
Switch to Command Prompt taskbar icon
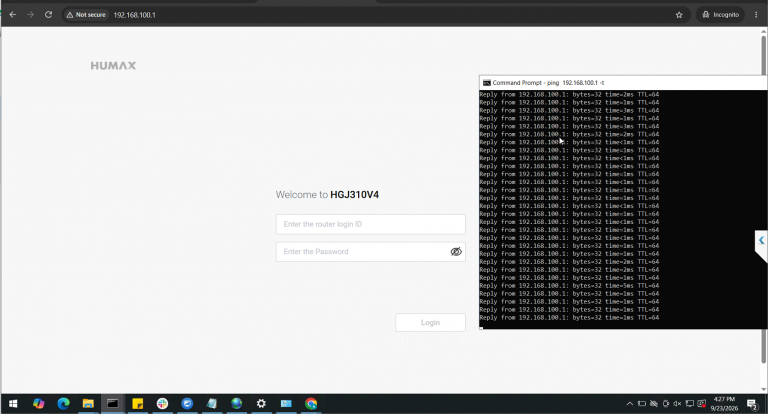point(113,404)
